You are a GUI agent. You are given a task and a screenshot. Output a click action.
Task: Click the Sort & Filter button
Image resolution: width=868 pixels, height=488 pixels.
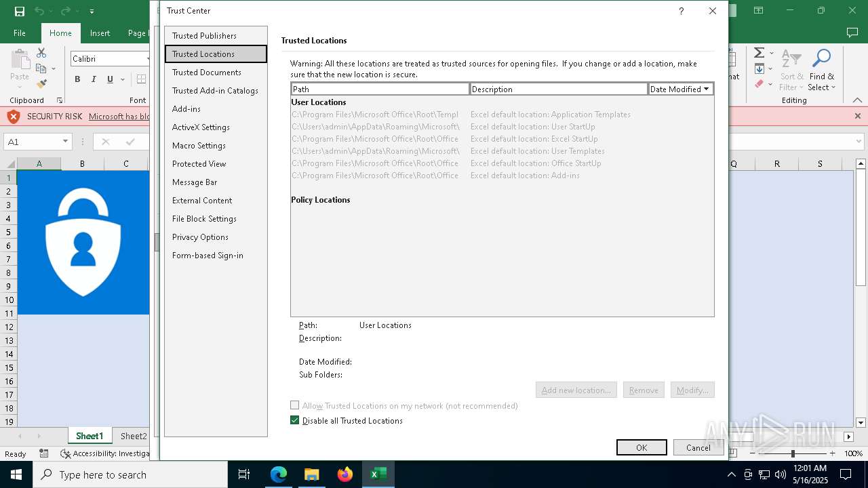click(x=791, y=70)
